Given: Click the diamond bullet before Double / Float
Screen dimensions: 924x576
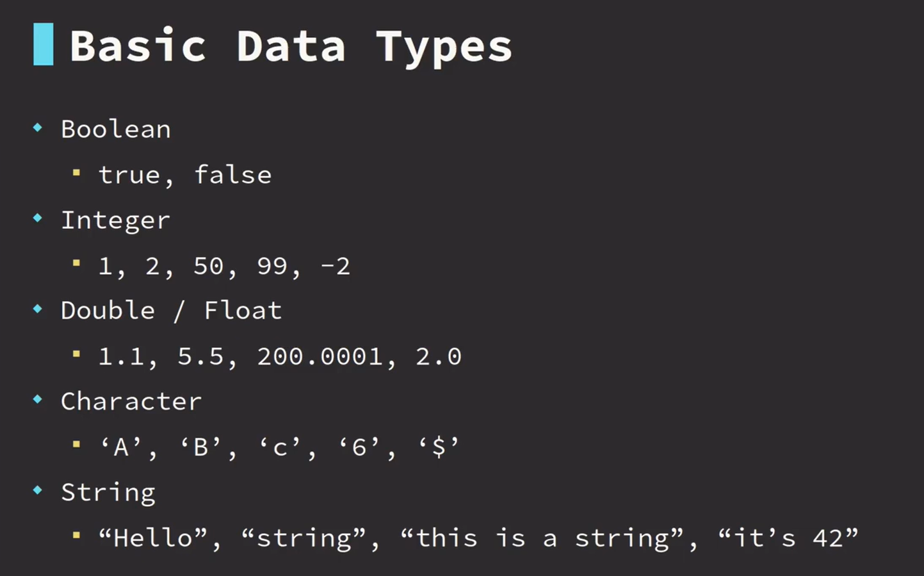Looking at the screenshot, I should 38,309.
